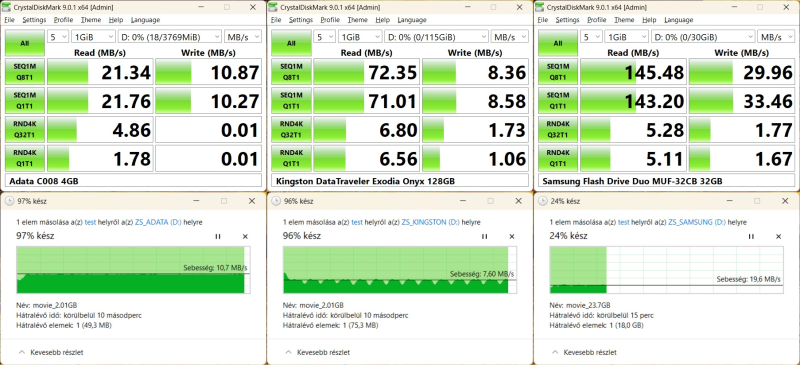Click All button in Samsung CrystalDiskMark window

coord(558,43)
